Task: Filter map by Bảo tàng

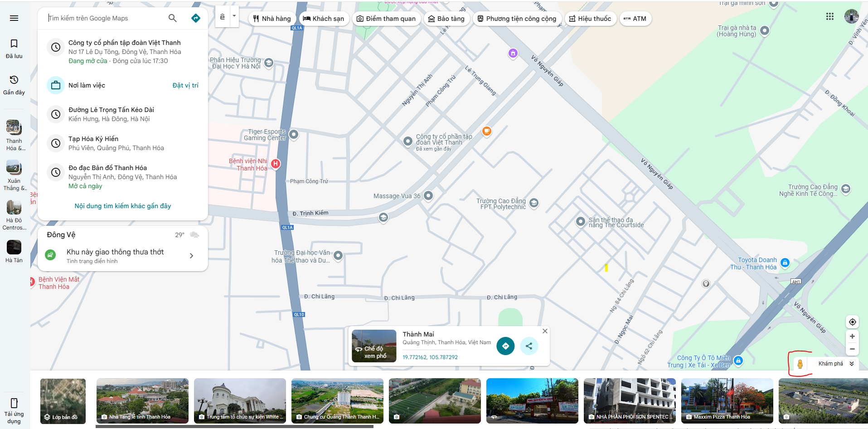Action: (446, 19)
